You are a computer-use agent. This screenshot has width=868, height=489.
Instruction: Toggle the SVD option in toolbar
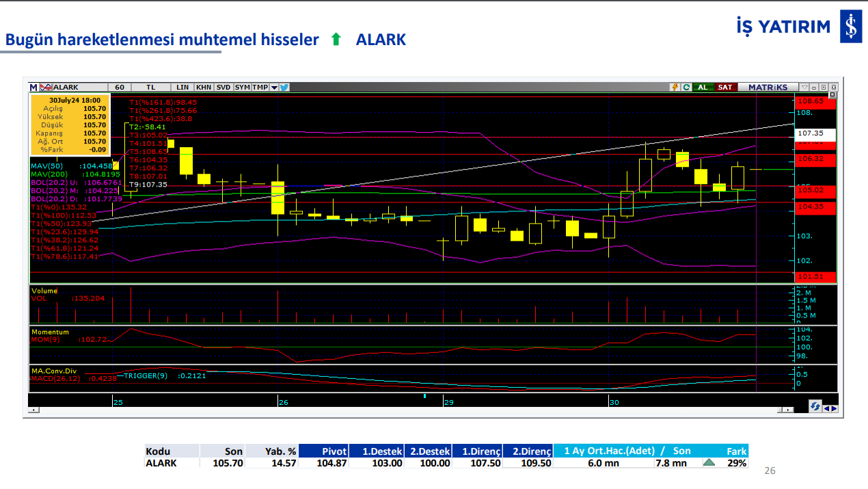223,88
